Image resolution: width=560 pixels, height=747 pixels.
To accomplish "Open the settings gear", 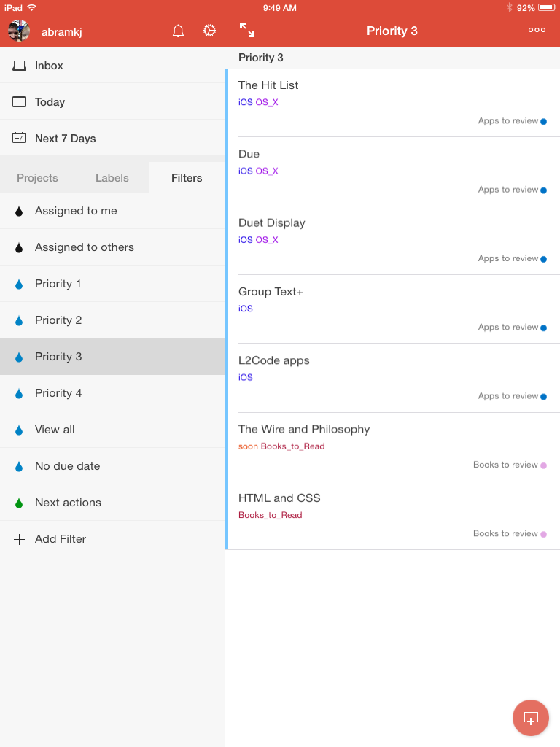I will pyautogui.click(x=209, y=31).
